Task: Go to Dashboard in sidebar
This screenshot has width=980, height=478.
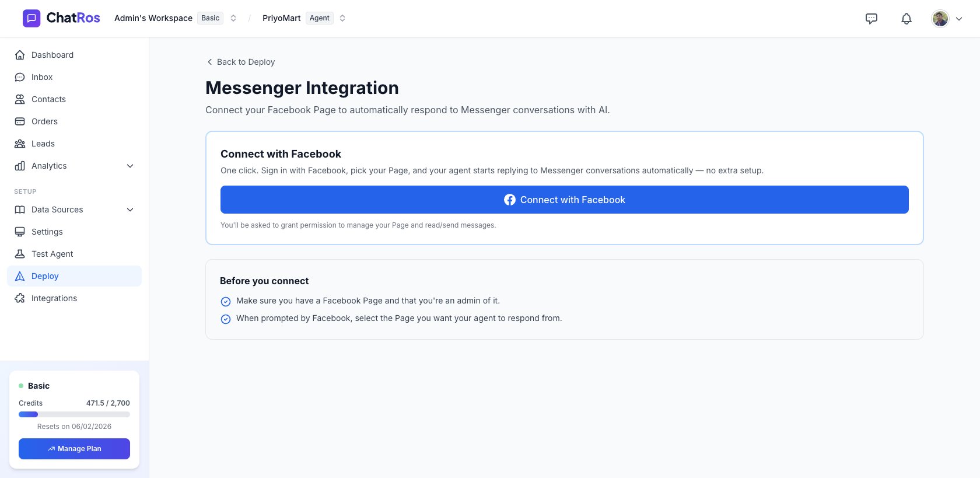Action: click(74, 55)
